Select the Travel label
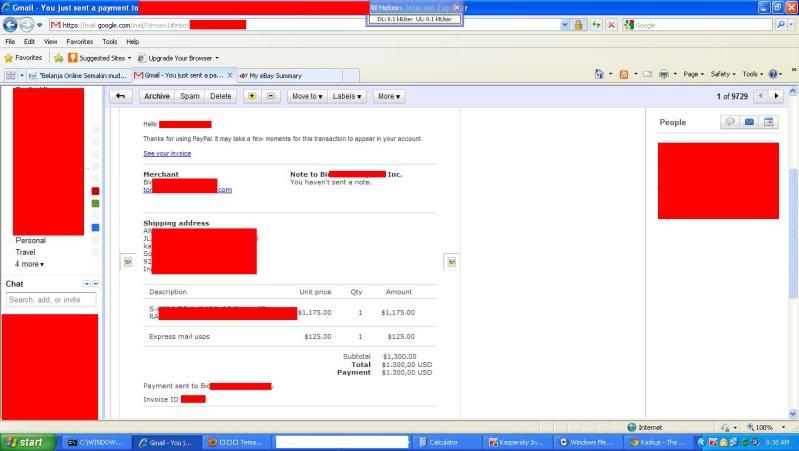799x451 pixels. point(25,252)
